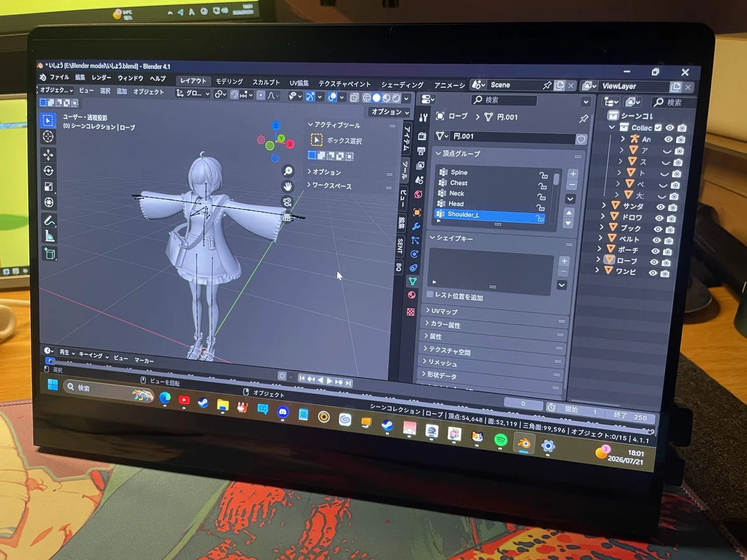Hide the ワンピ object via eye icon
The image size is (747, 560).
(653, 273)
